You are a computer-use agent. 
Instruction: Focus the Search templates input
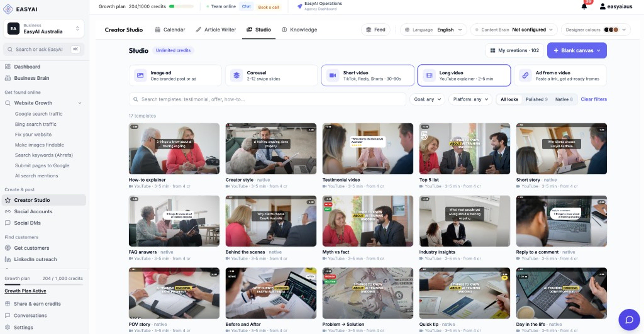click(x=267, y=99)
